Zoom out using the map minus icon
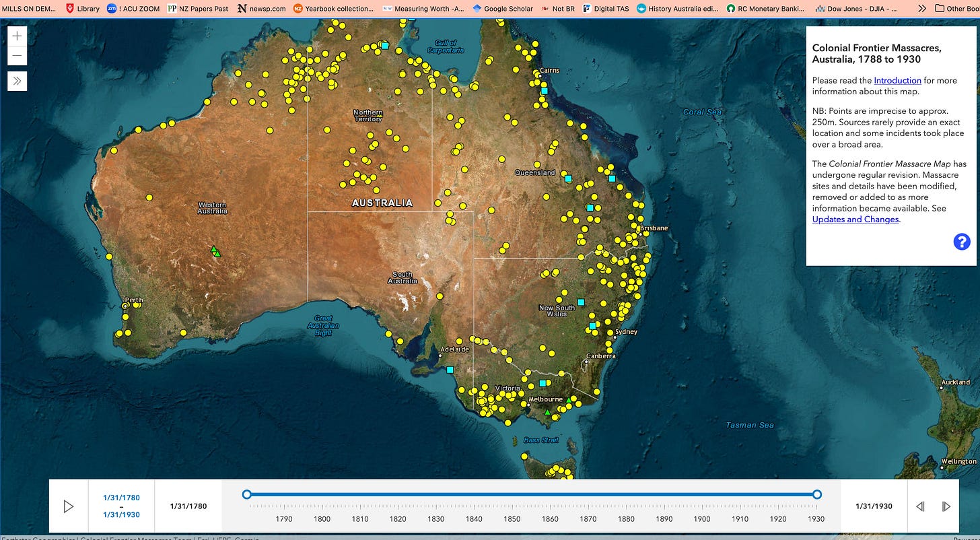 16,56
